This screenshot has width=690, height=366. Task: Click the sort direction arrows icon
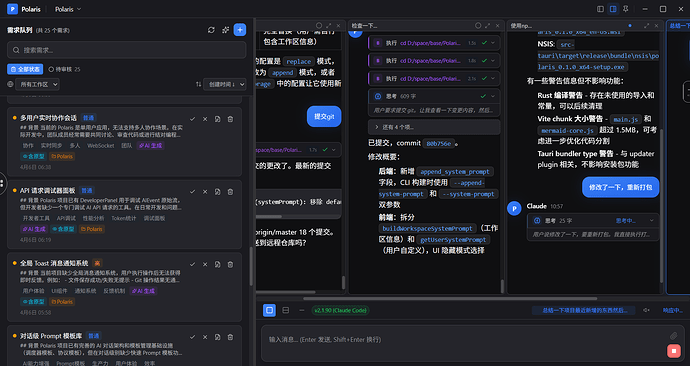click(198, 84)
